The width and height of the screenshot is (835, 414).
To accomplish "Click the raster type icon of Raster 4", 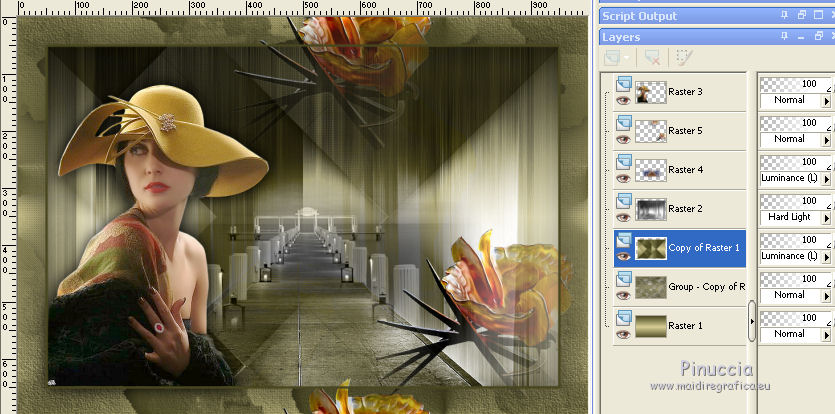I will click(x=624, y=162).
